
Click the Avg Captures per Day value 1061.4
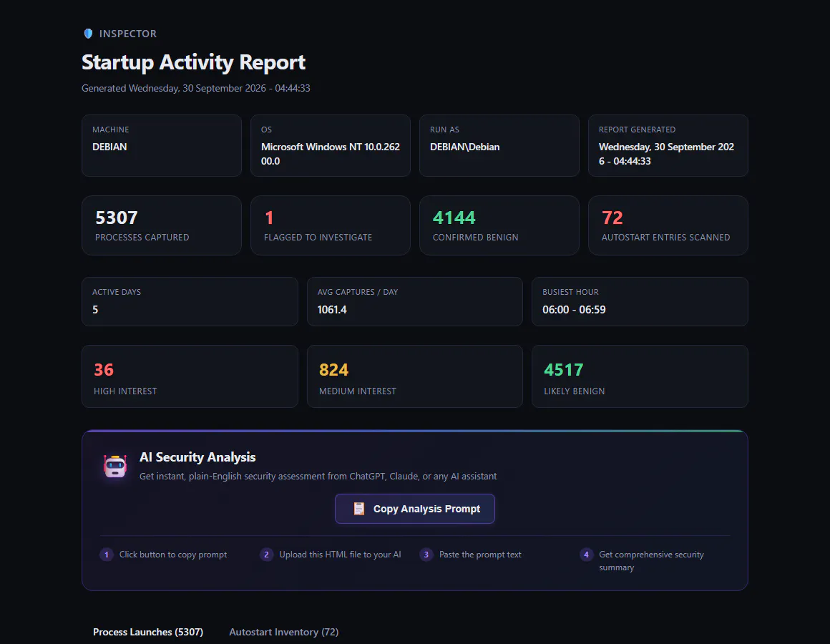332,310
